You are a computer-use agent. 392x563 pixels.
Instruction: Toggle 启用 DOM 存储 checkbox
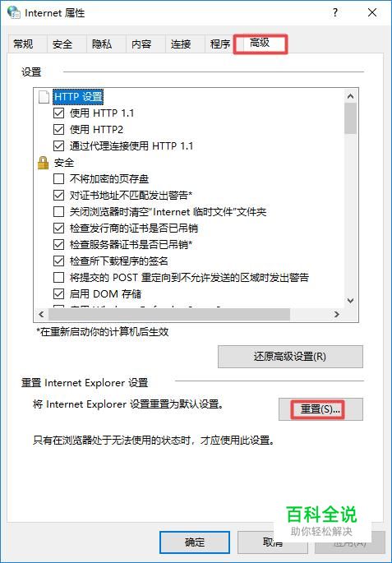[x=58, y=294]
